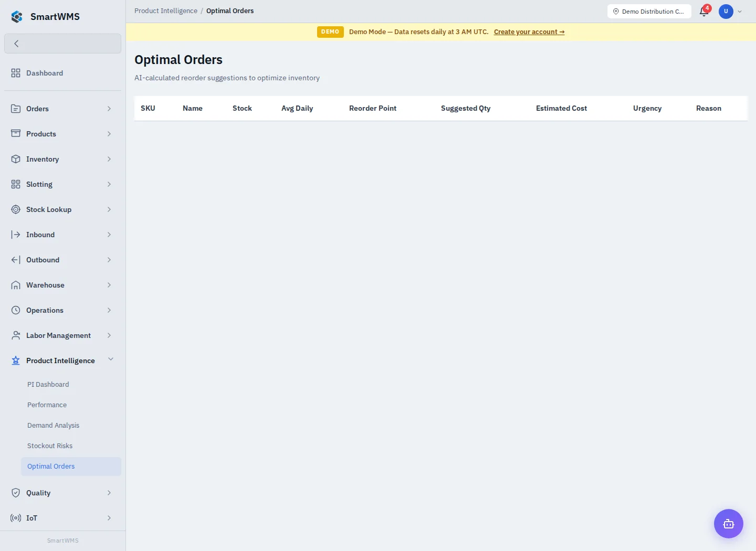
Task: Click the Create your account link
Action: [529, 32]
